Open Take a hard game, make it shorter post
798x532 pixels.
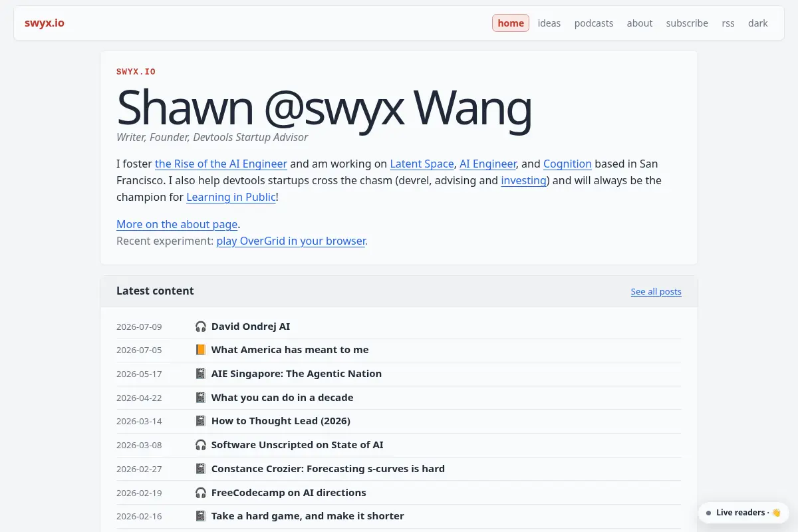click(x=308, y=516)
